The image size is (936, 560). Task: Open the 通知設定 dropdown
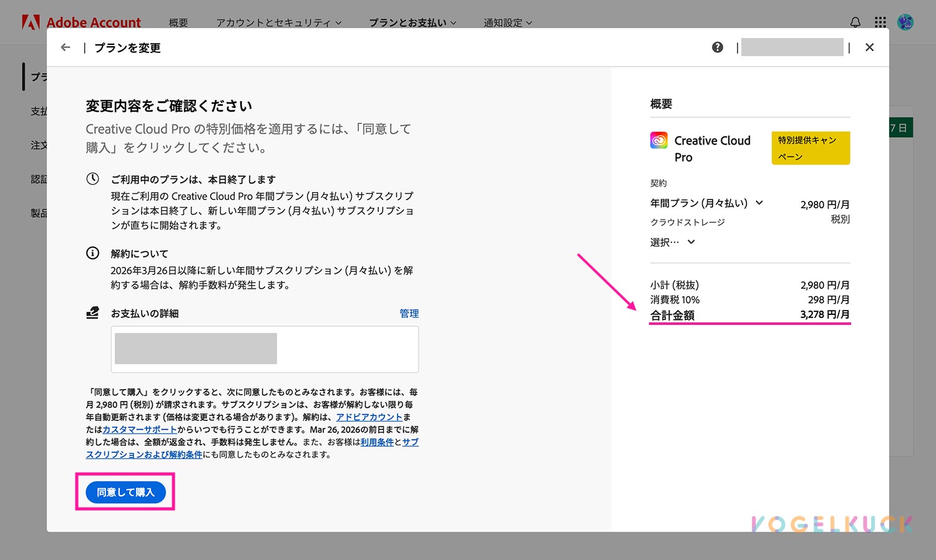(x=507, y=22)
